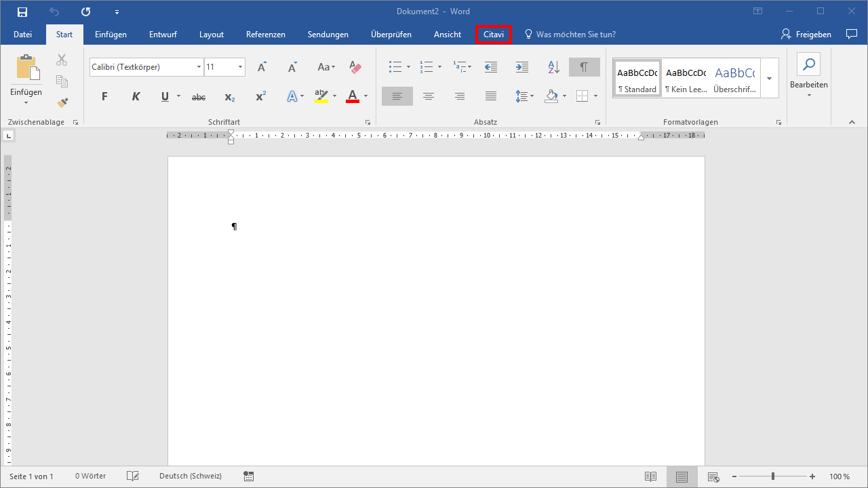Toggle paragraph marks display (¶)

(584, 66)
